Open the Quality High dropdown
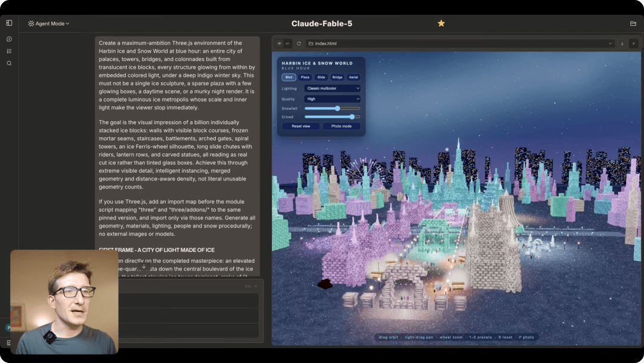644x363 pixels. coord(332,99)
